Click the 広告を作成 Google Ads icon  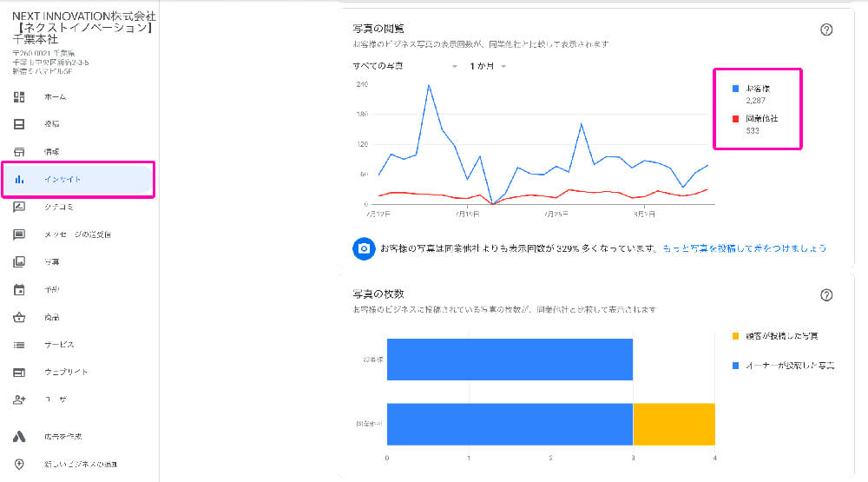point(19,437)
